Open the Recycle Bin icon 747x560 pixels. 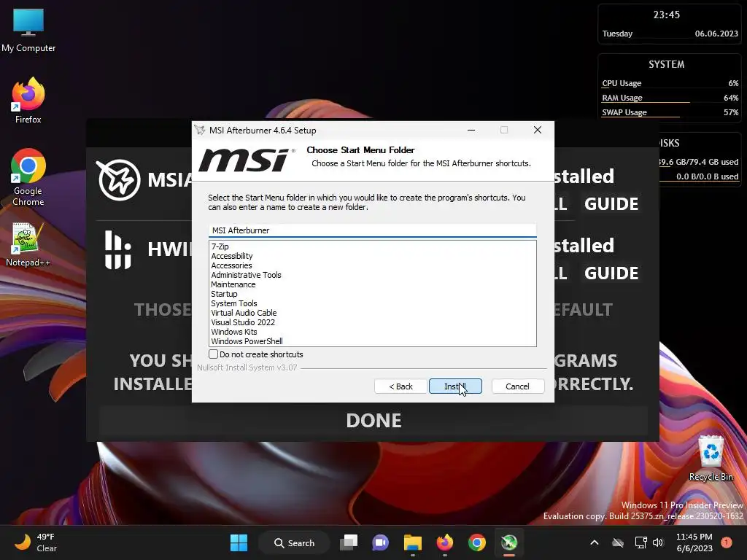tap(711, 459)
